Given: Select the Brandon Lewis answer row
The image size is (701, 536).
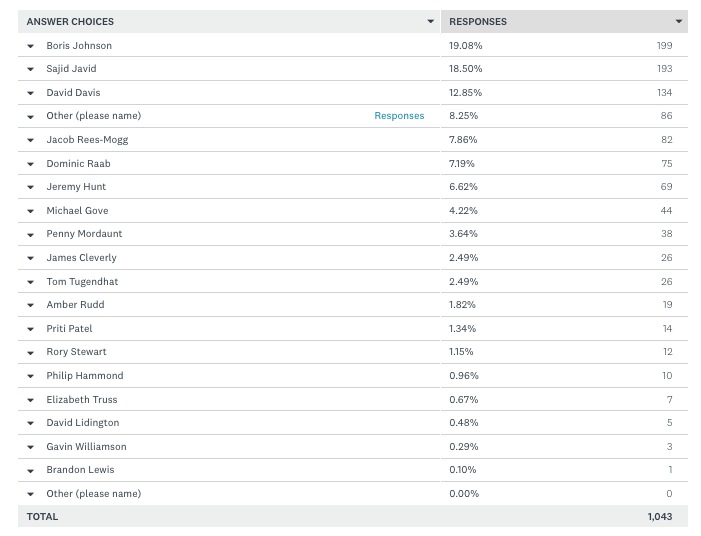Looking at the screenshot, I should coord(80,470).
